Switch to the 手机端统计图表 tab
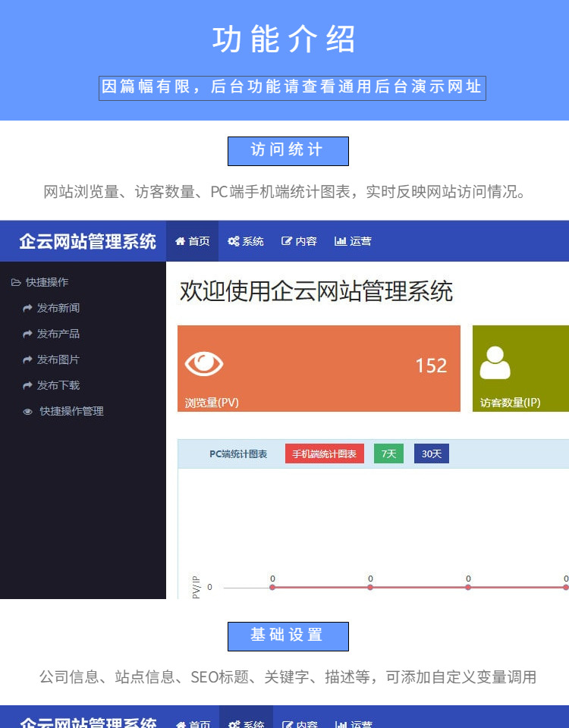This screenshot has height=728, width=569. click(x=324, y=453)
